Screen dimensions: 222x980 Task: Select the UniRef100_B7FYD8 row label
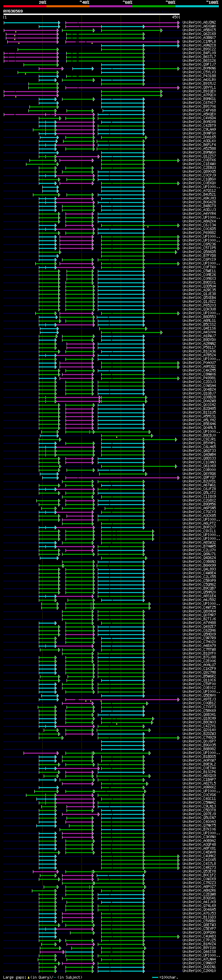tap(199, 256)
